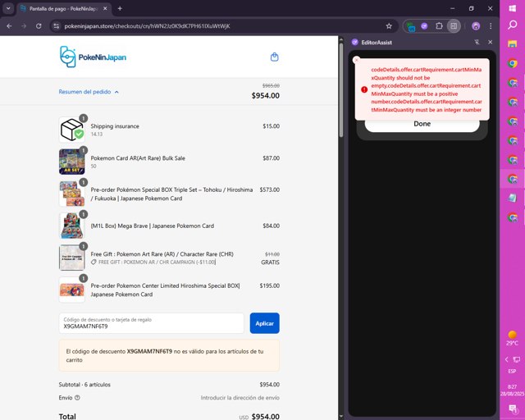Click the notepad-like app in taskbar
The image size is (525, 420).
pos(512,198)
